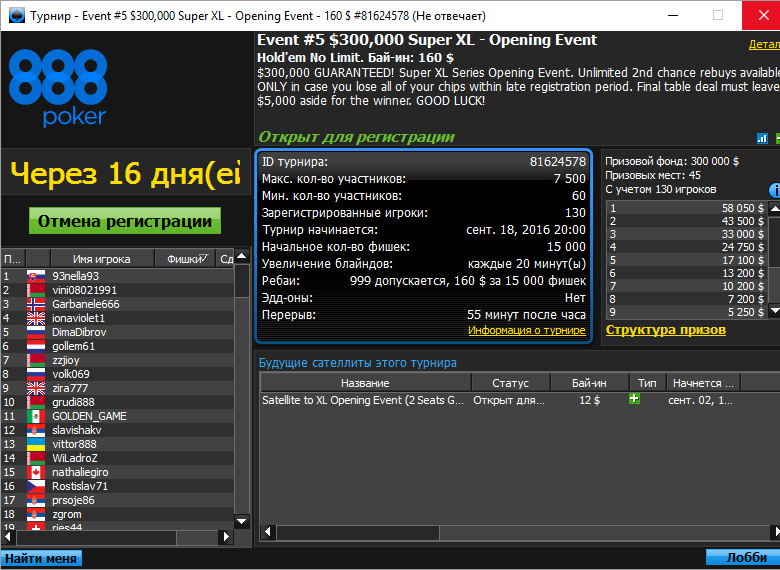
Task: Click the green plus satellite type icon
Action: 634,399
